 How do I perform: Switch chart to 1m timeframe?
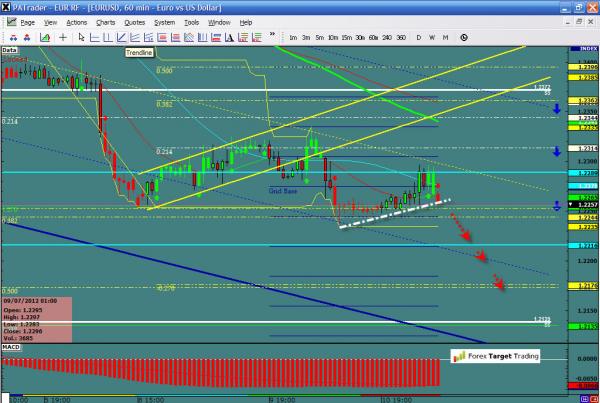click(x=292, y=37)
